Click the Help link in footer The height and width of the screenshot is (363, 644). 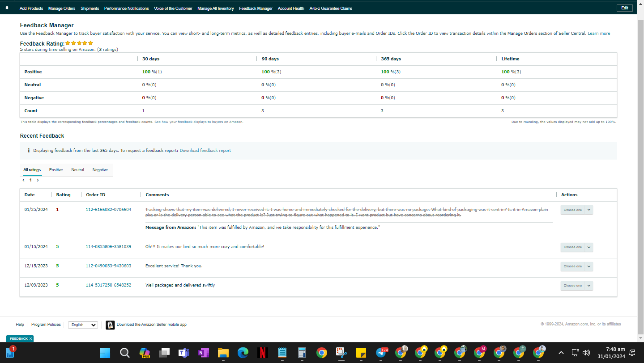click(x=20, y=325)
